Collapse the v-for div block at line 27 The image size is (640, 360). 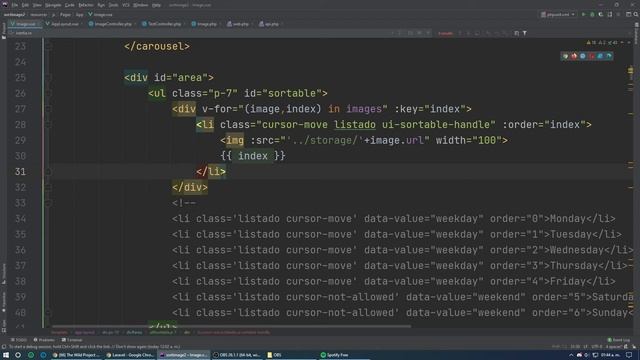(48, 109)
